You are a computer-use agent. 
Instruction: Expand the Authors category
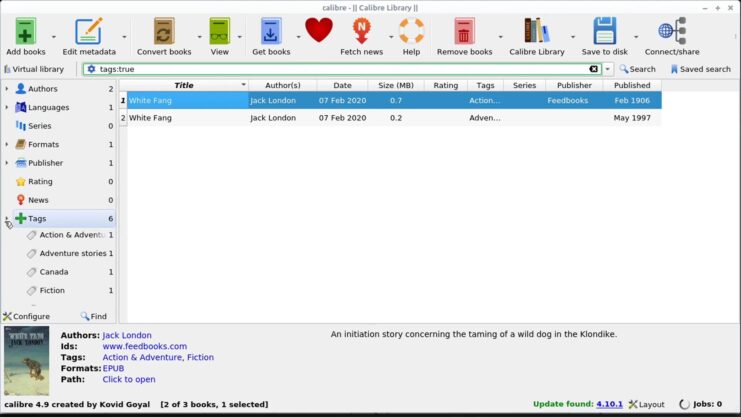coord(7,88)
